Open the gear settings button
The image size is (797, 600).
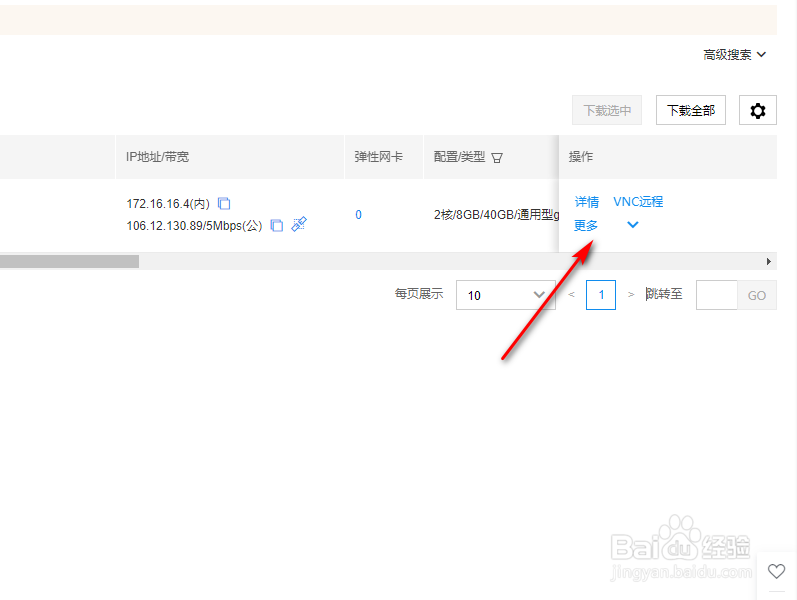[x=757, y=110]
